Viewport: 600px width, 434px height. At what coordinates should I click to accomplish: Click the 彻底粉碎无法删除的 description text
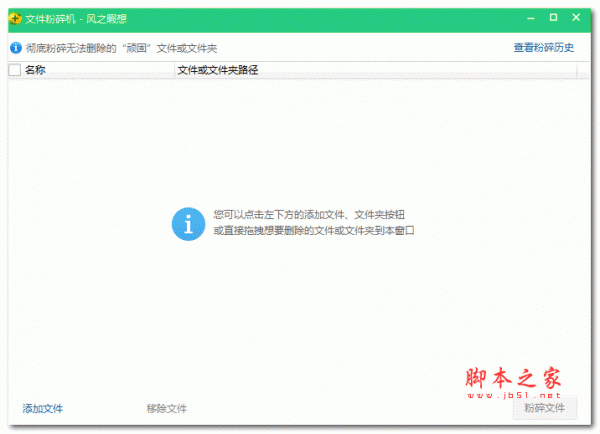[121, 48]
